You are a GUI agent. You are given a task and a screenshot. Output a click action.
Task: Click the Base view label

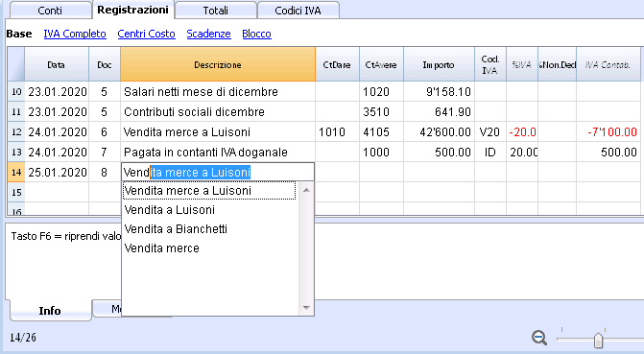coord(19,34)
